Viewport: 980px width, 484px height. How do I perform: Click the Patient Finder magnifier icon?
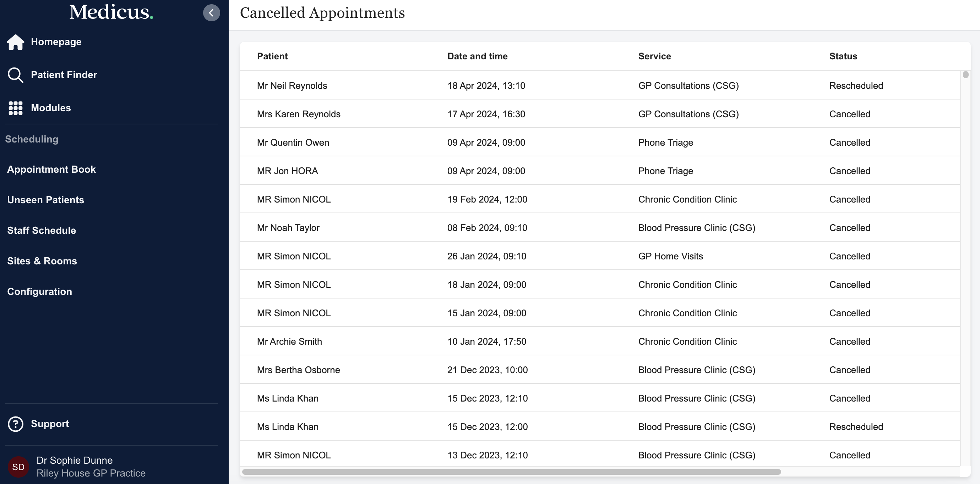(16, 75)
